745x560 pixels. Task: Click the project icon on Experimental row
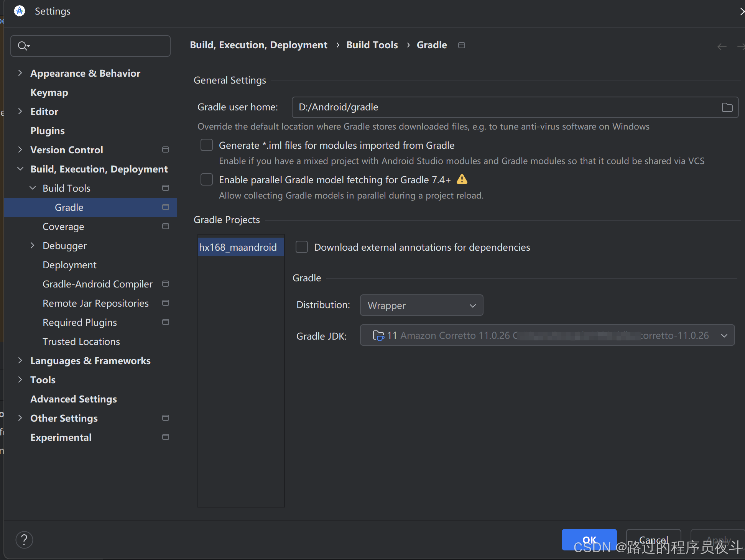pos(166,437)
